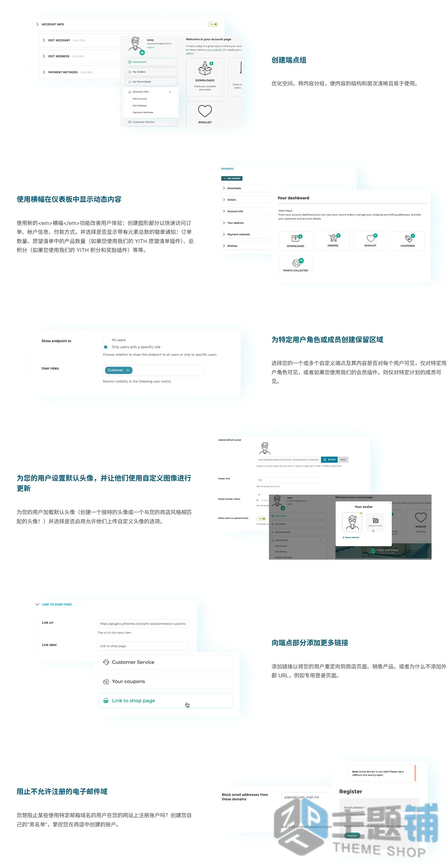Click the user icon beside Account info in the top sidebar
Image resolution: width=448 pixels, height=868 pixels.
[130, 92]
